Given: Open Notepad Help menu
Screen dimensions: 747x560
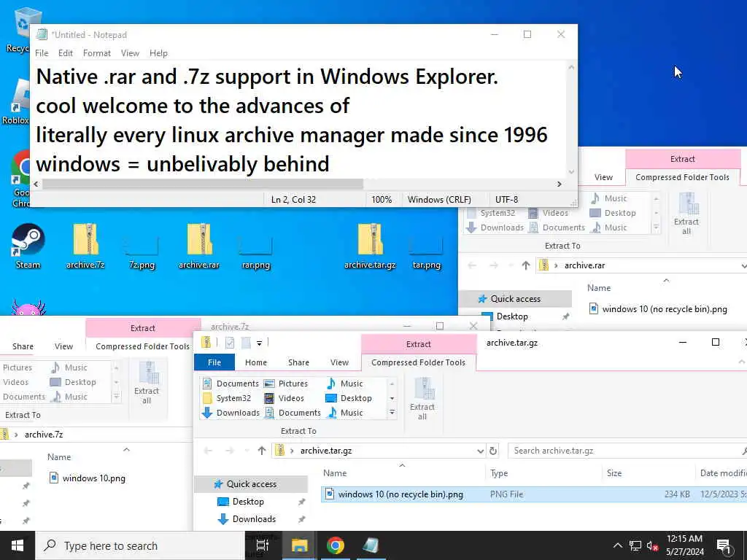Looking at the screenshot, I should coord(158,53).
